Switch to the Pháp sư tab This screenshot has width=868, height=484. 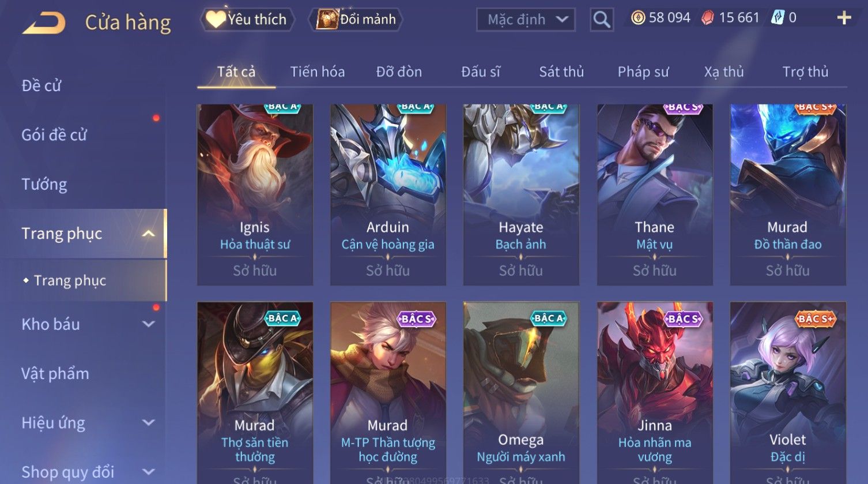[643, 72]
